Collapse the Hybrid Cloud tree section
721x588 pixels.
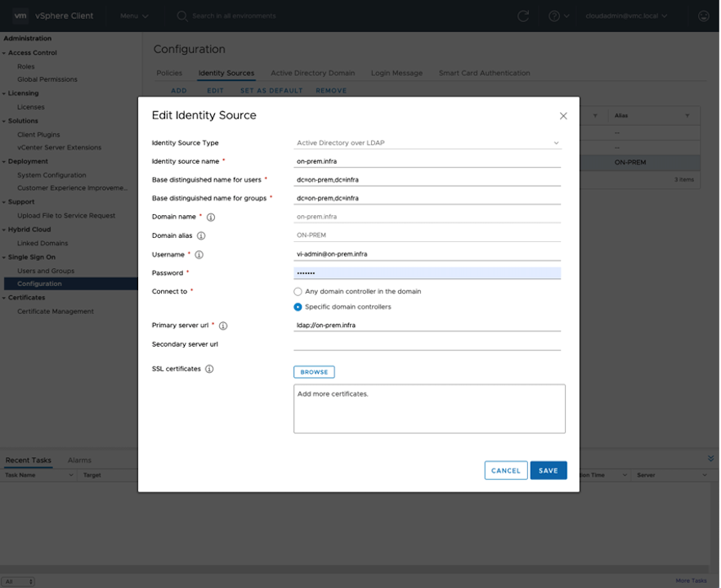[x=4, y=230]
